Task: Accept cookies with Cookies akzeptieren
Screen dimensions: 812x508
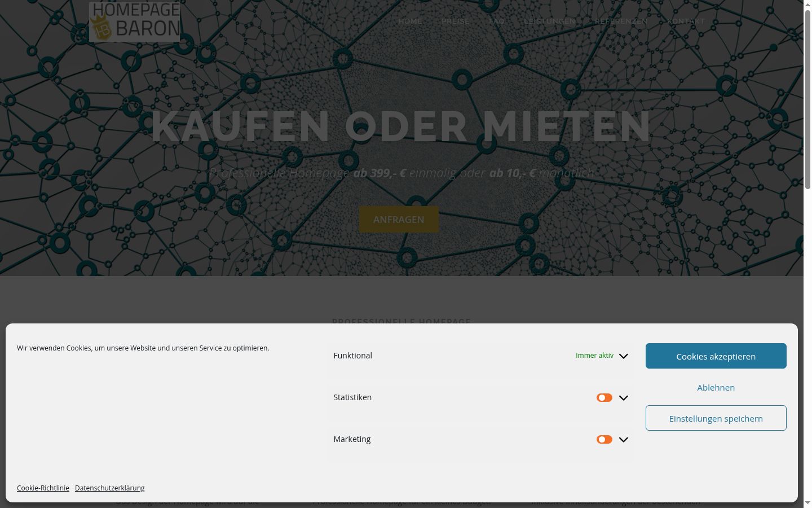Action: coord(716,356)
